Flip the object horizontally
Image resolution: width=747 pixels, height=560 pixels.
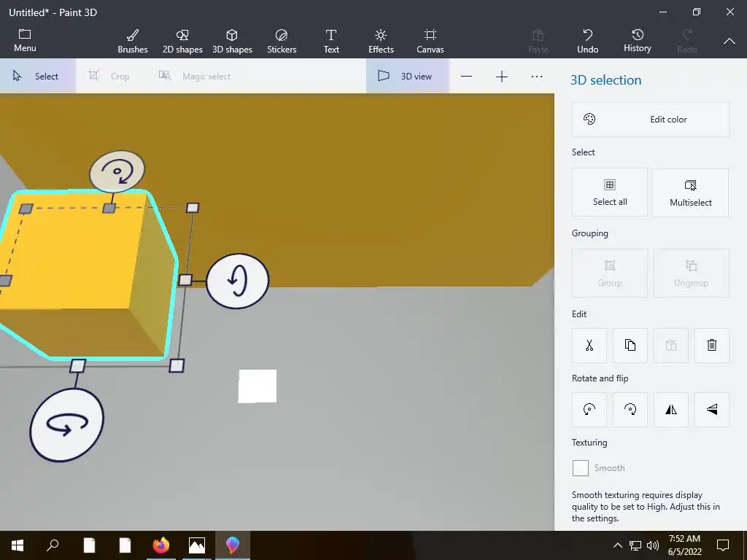[x=671, y=410]
